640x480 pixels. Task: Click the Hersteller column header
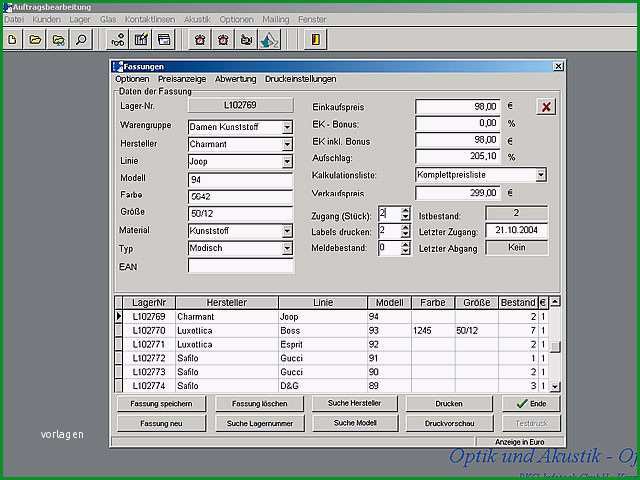tap(227, 302)
